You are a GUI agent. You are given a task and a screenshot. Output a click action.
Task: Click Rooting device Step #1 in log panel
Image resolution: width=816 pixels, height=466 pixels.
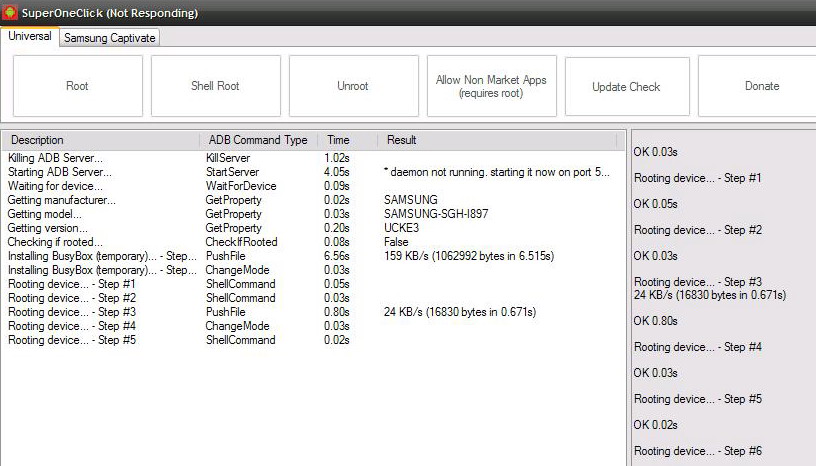(x=697, y=178)
